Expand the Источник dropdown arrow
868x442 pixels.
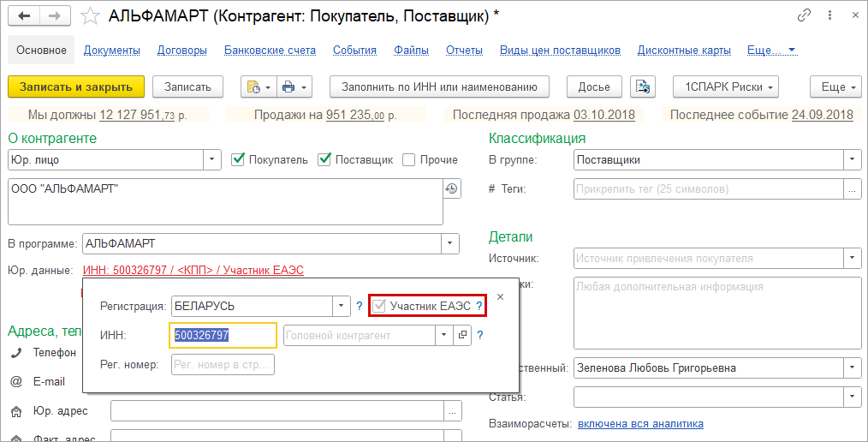(853, 258)
